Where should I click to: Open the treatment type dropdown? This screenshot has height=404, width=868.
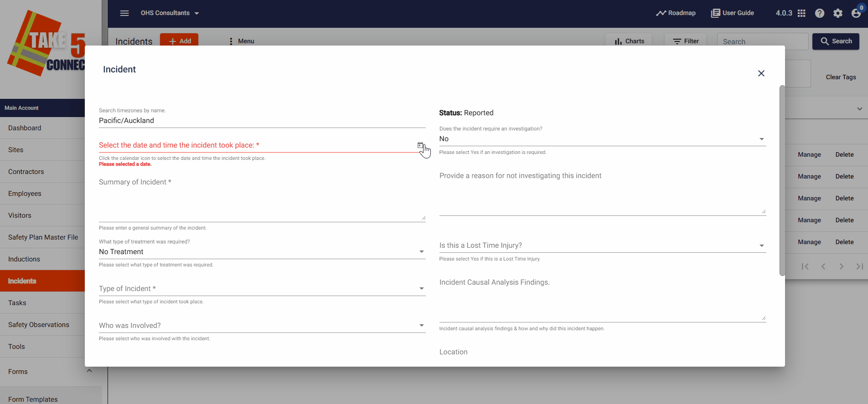tap(262, 252)
